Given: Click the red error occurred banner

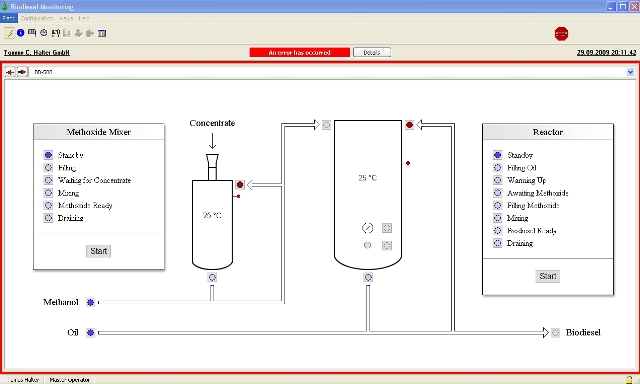Looking at the screenshot, I should click(300, 52).
